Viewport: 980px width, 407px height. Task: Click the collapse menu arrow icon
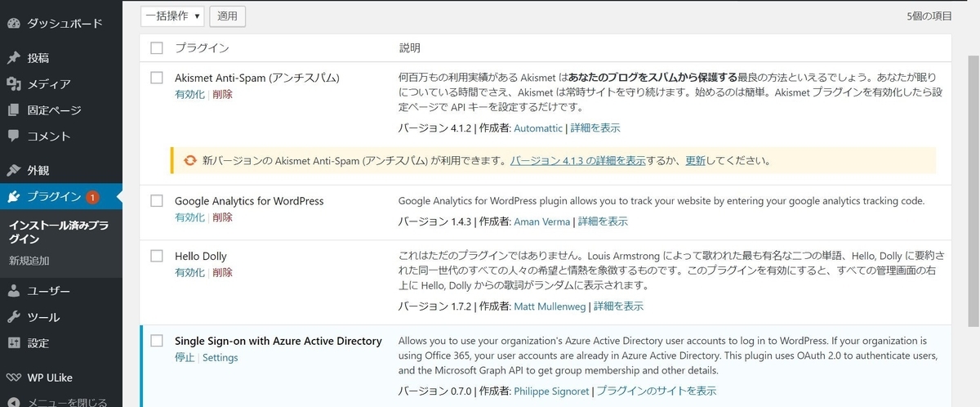coord(13,402)
